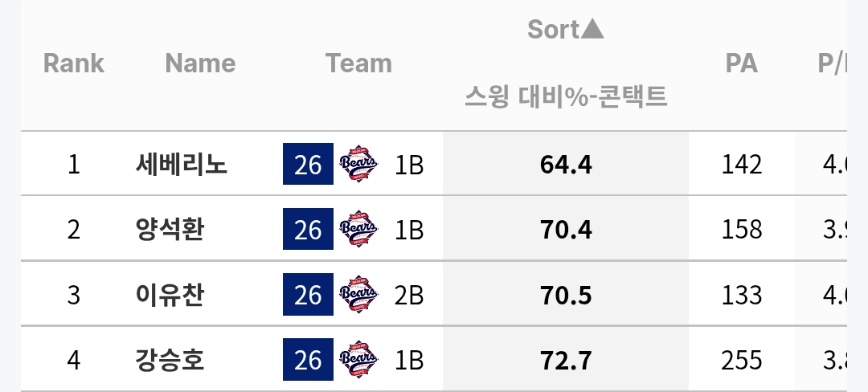Image resolution: width=868 pixels, height=392 pixels.
Task: Click the 26 season badge for 세베리노
Action: pyautogui.click(x=308, y=164)
